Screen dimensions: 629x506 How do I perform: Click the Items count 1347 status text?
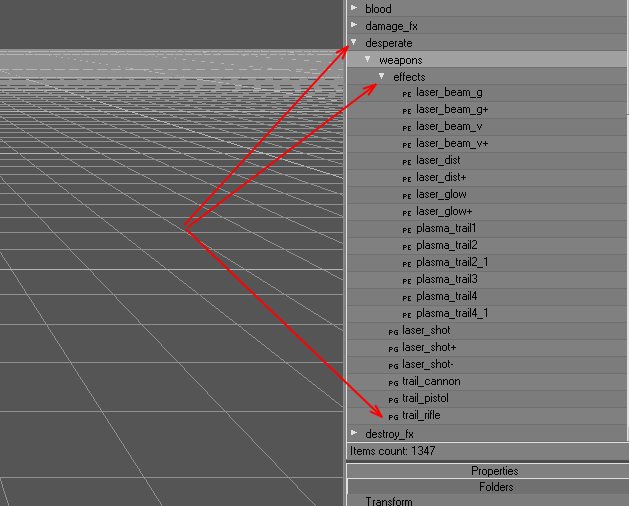[393, 451]
